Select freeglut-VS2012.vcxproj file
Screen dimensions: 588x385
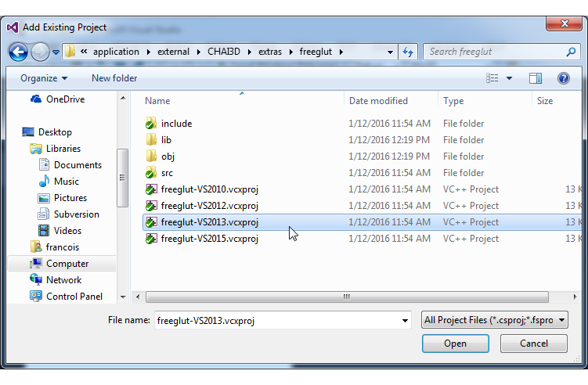pos(210,206)
